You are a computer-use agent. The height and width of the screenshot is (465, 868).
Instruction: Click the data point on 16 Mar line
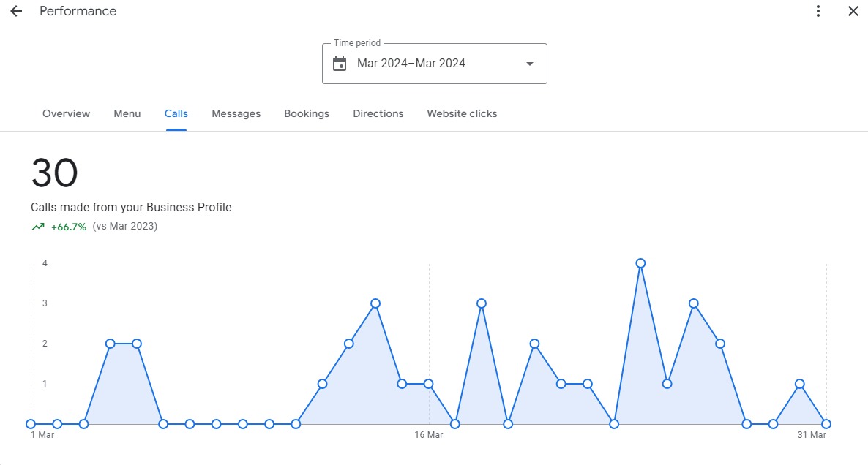pyautogui.click(x=428, y=384)
